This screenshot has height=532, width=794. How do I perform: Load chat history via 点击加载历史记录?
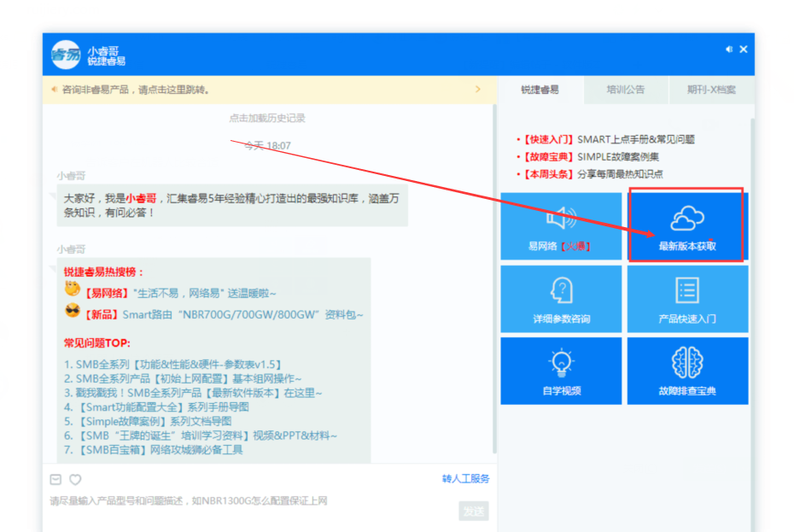tap(267, 118)
